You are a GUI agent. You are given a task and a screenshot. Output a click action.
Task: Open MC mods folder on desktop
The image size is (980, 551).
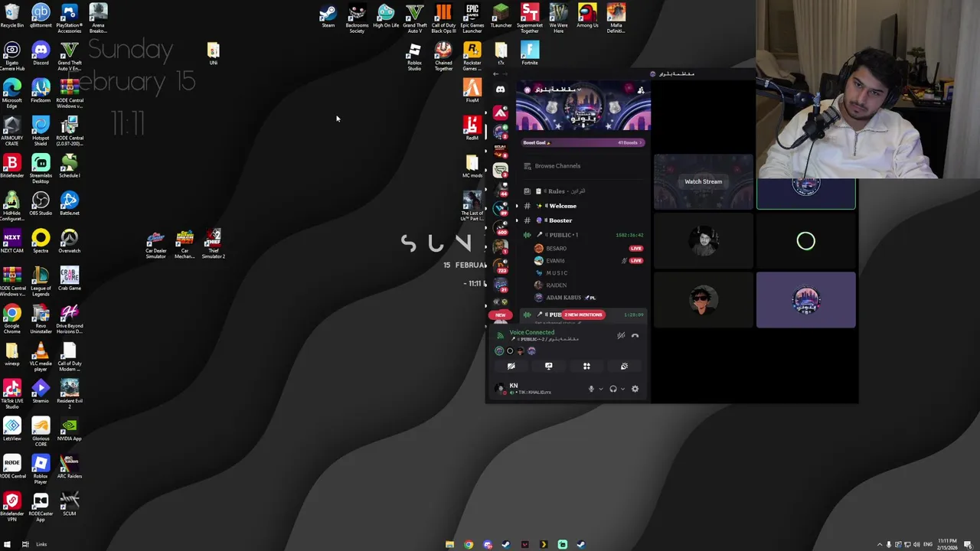(472, 166)
